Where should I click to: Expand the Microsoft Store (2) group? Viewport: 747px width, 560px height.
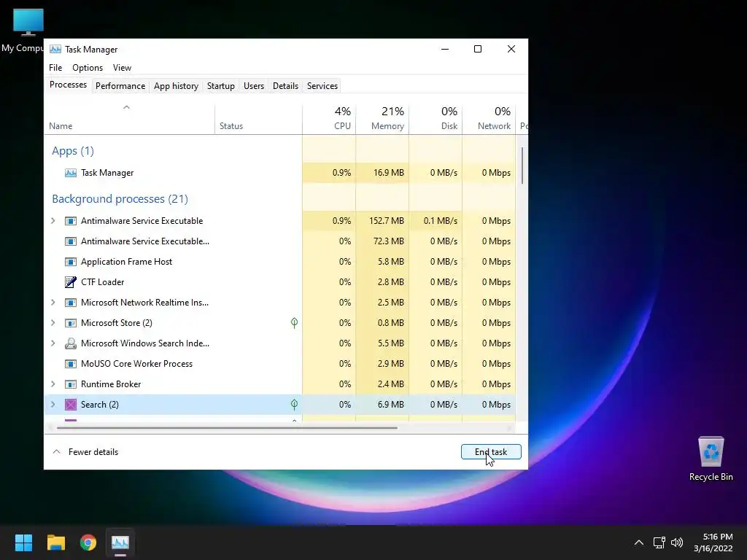pyautogui.click(x=53, y=323)
